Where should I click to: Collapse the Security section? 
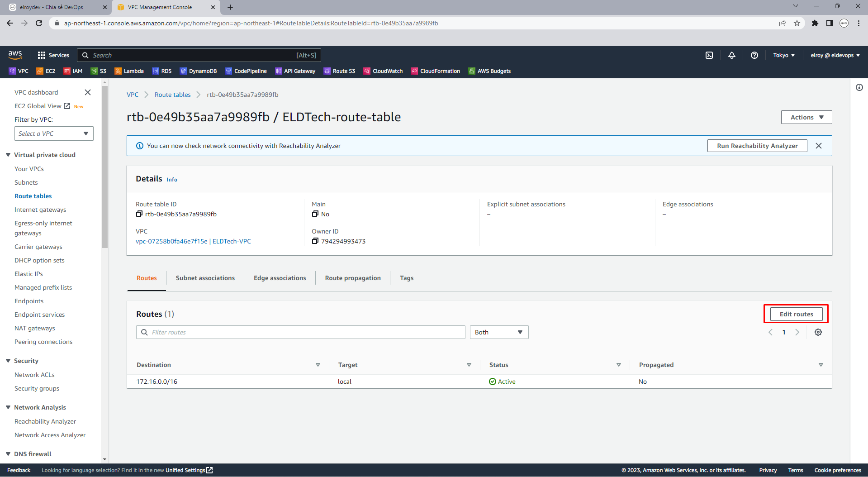pos(8,361)
